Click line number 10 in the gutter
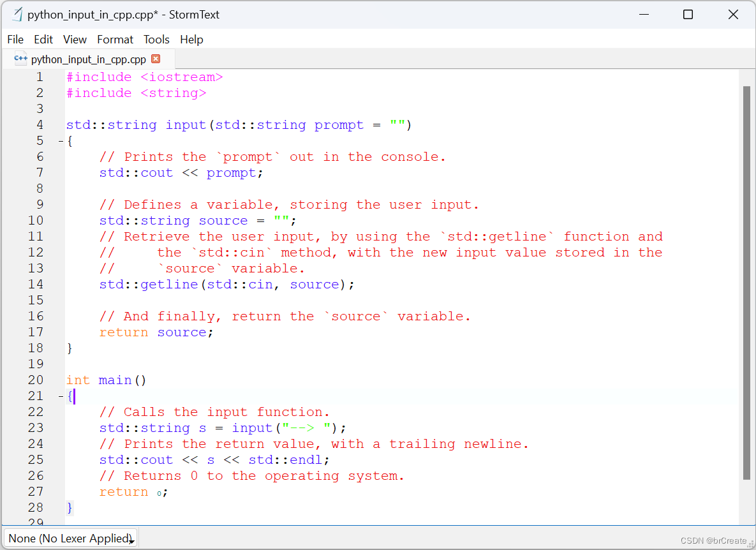 pos(36,221)
